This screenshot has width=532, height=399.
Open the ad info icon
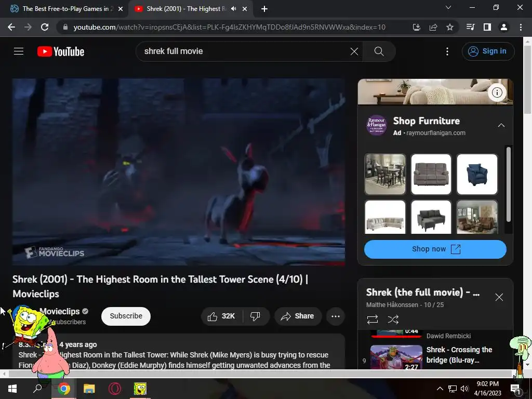(497, 92)
